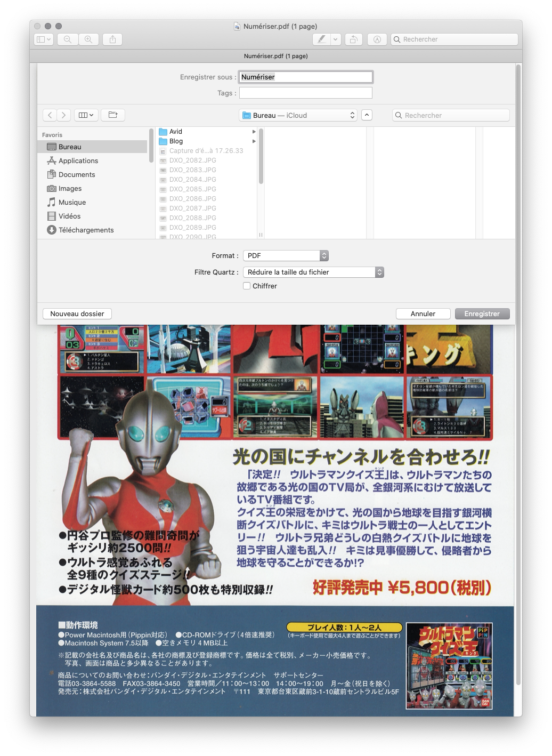Click the share icon in toolbar
This screenshot has height=756, width=552.
click(x=112, y=39)
